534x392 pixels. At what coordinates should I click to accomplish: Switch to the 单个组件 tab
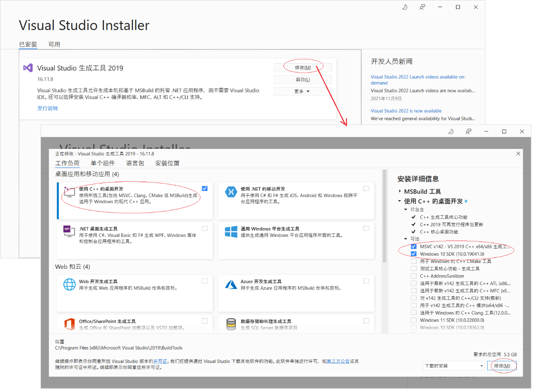tap(102, 163)
